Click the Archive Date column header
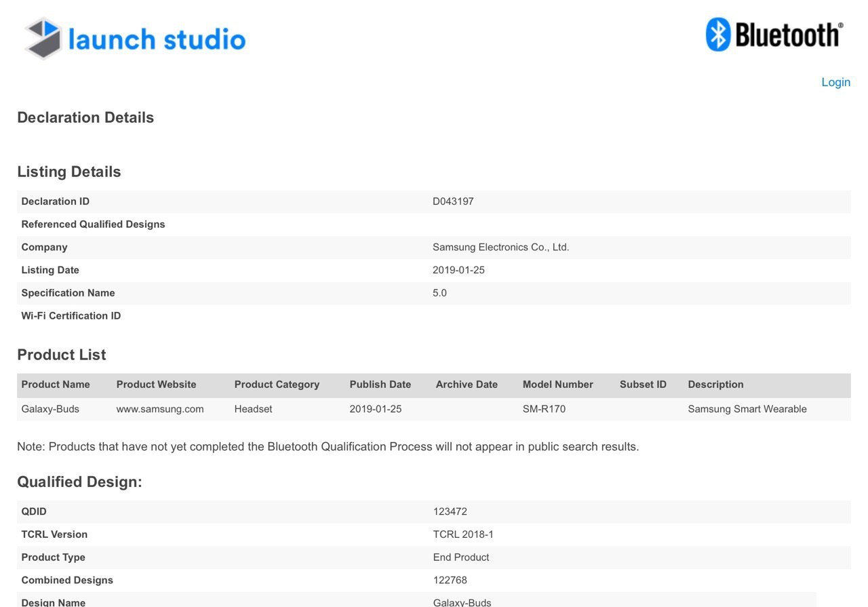The image size is (868, 607). [467, 385]
